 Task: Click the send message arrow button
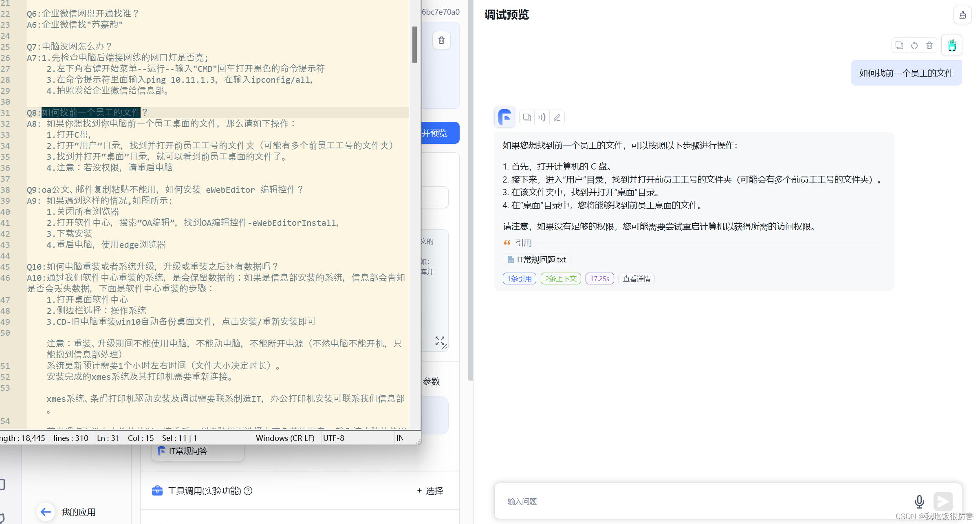tap(943, 502)
